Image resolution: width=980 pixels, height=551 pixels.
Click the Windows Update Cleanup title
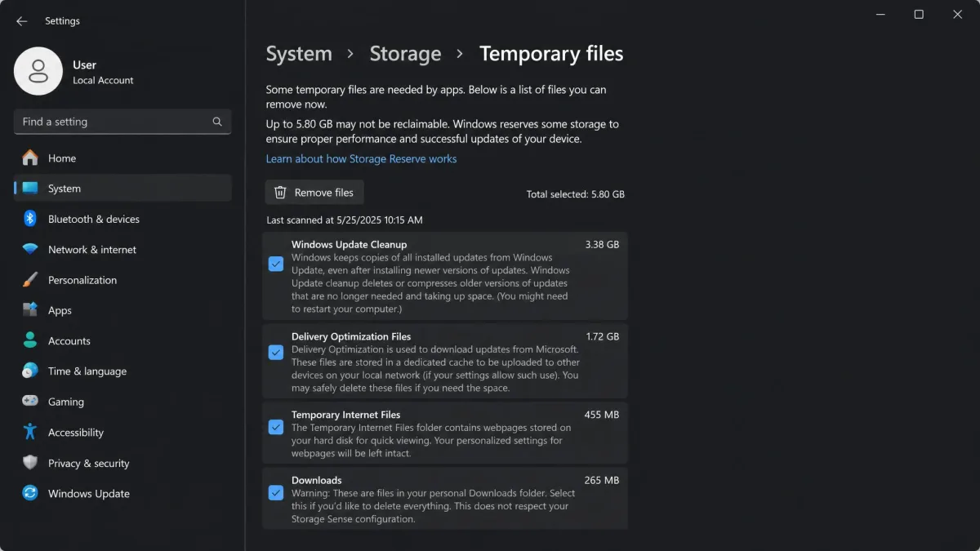(x=349, y=244)
